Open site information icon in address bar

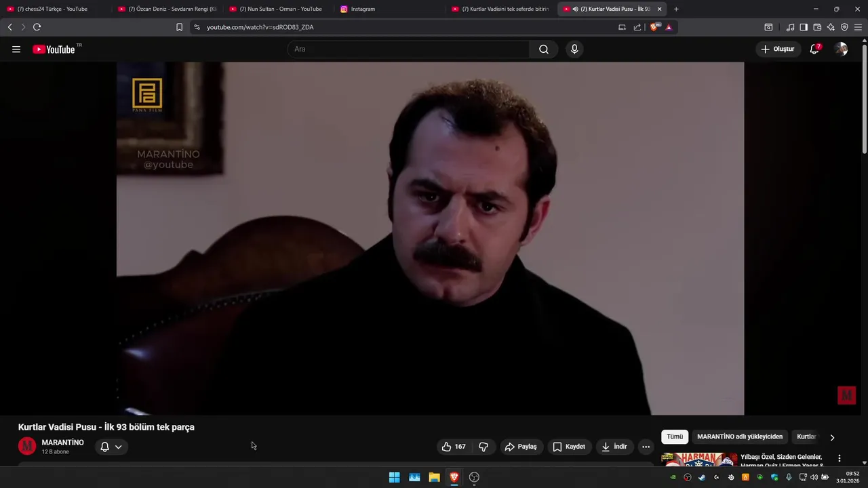tap(197, 27)
